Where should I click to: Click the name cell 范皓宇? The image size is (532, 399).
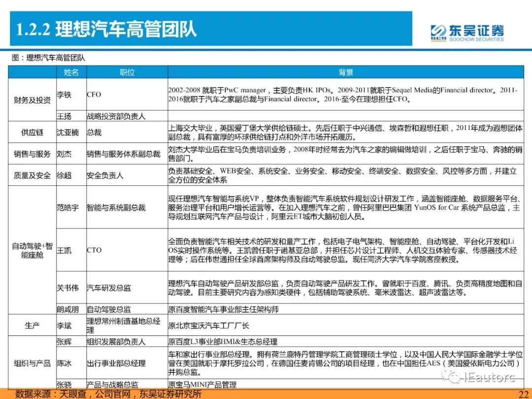click(71, 207)
